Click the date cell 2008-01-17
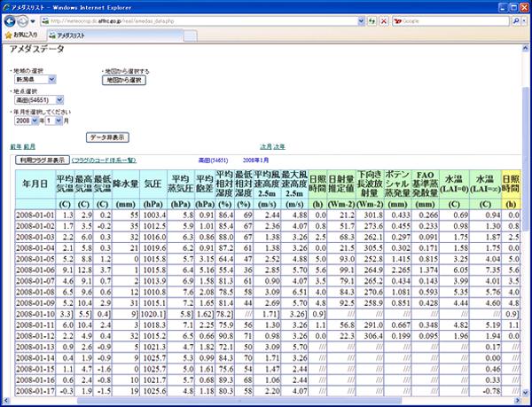 (35, 391)
